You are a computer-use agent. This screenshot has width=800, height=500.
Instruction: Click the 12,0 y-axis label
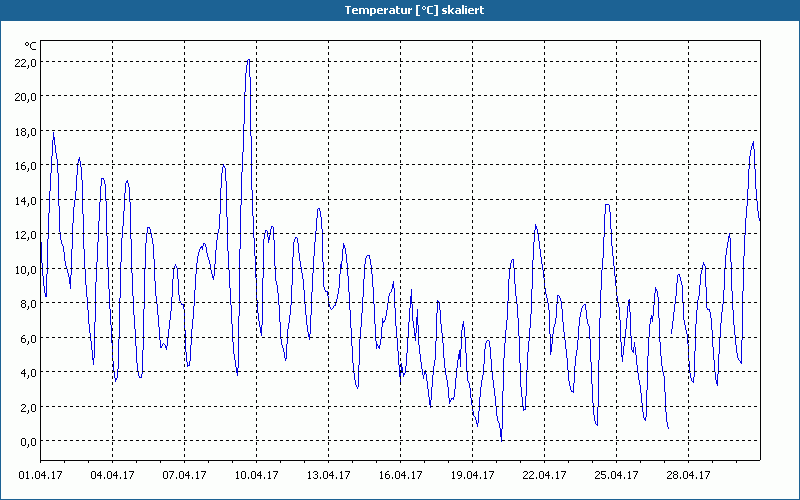(28, 235)
